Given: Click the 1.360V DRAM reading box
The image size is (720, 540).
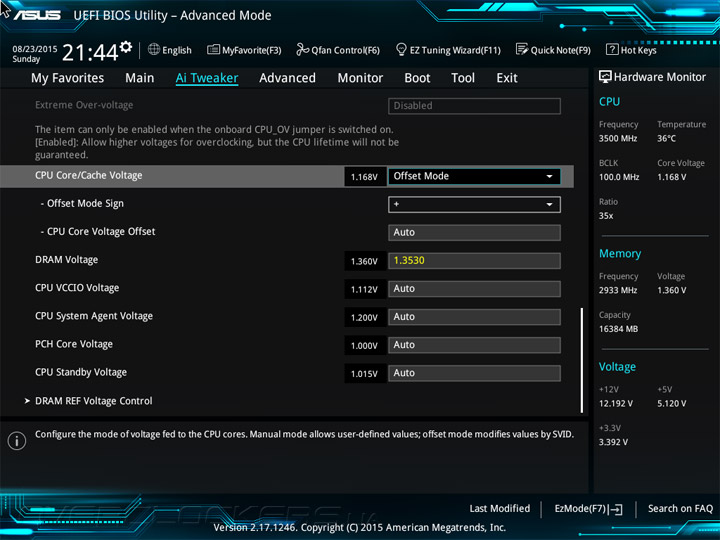Looking at the screenshot, I should [365, 261].
